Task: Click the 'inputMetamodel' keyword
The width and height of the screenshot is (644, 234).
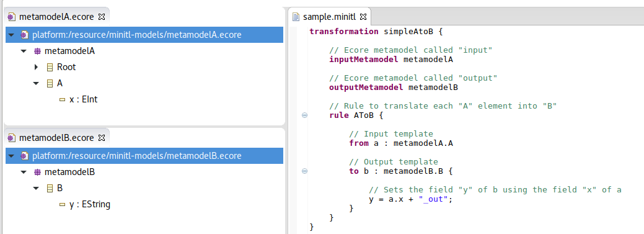Action: pyautogui.click(x=364, y=59)
